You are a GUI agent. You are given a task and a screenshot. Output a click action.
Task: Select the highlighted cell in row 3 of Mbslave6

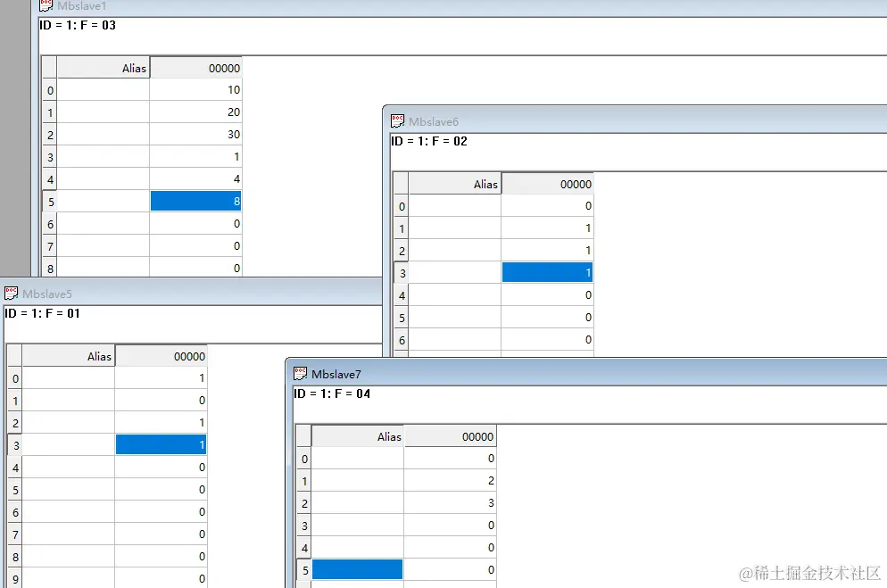547,272
